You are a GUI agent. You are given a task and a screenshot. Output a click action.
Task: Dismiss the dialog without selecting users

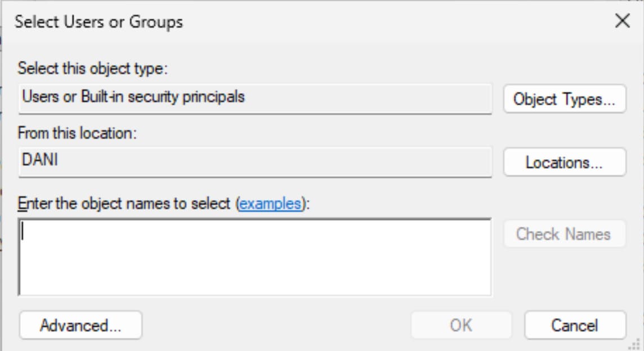[x=575, y=326]
